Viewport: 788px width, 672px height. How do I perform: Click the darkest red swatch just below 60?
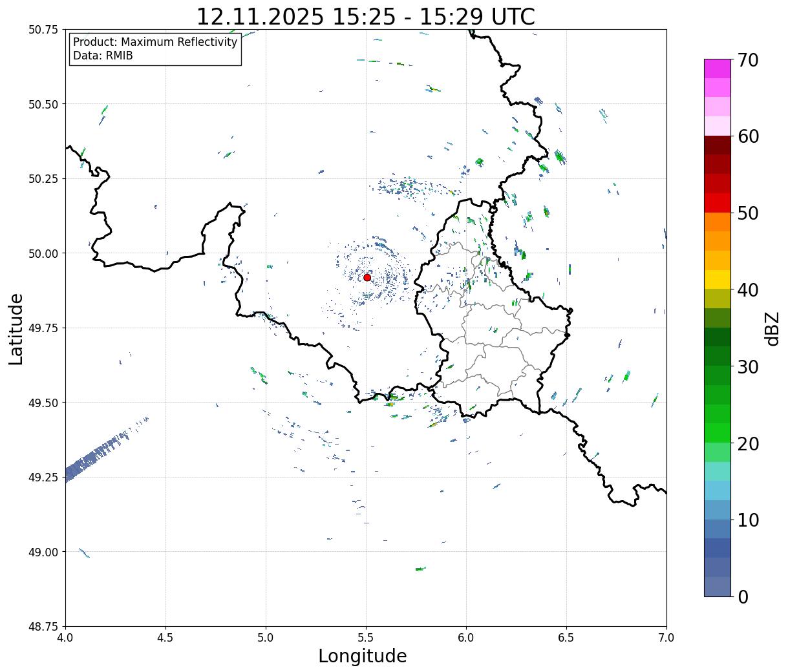click(x=717, y=145)
